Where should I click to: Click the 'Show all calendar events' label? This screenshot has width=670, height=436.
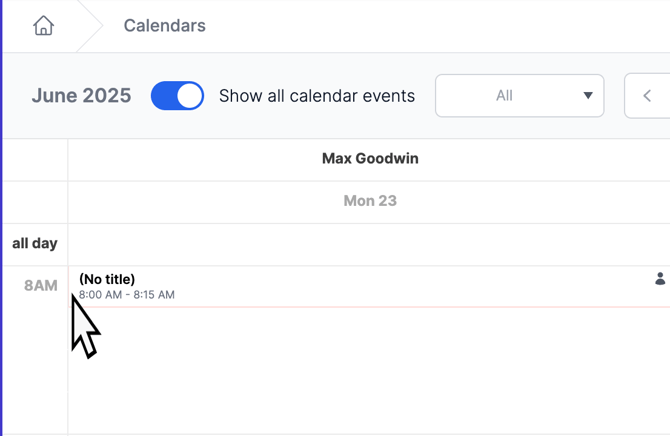tap(317, 96)
